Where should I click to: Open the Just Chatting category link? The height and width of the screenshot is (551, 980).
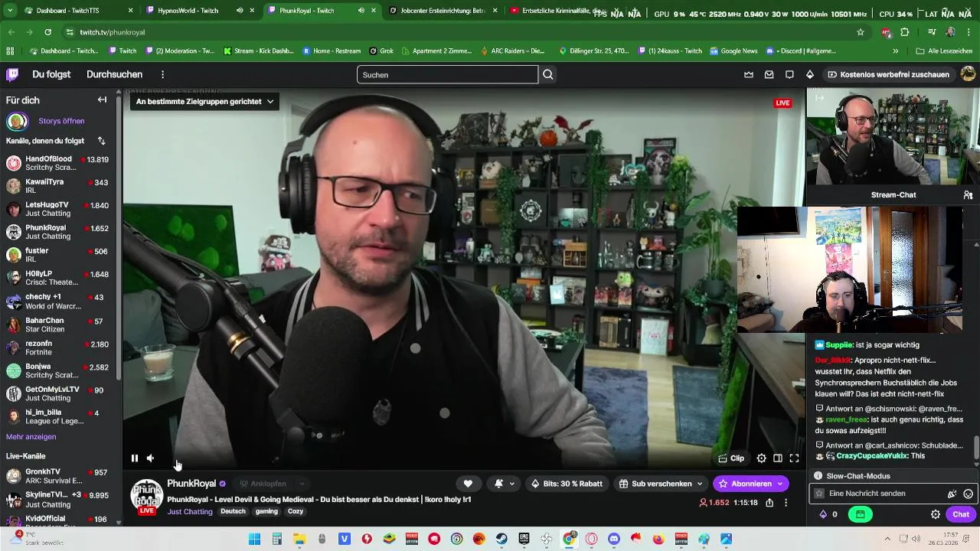(x=190, y=512)
